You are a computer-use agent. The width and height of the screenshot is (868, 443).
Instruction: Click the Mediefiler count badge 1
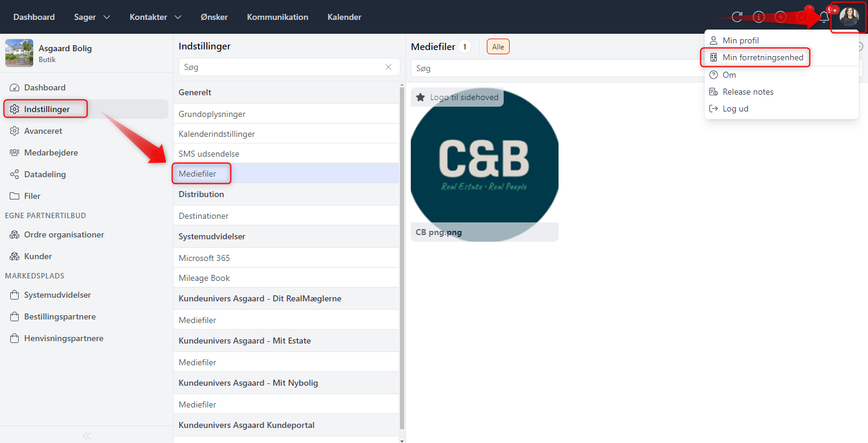(464, 46)
